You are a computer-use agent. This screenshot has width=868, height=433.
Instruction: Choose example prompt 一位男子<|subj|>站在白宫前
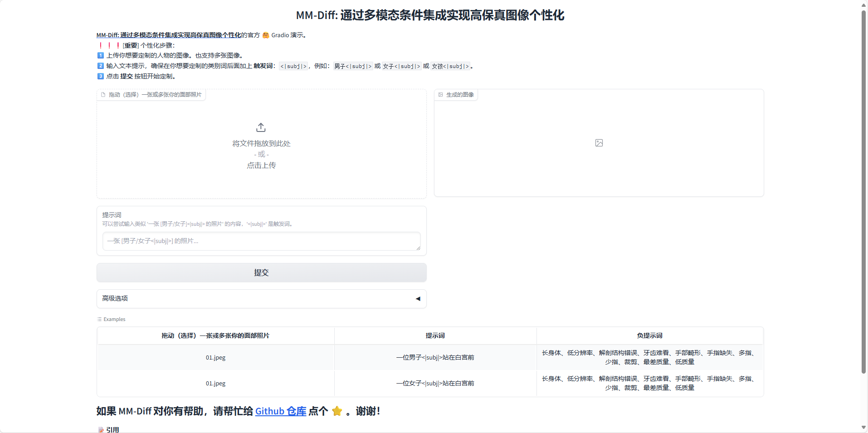tap(435, 358)
